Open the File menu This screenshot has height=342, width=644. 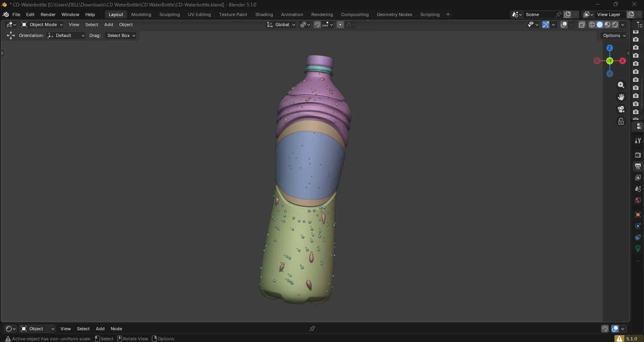click(x=16, y=15)
